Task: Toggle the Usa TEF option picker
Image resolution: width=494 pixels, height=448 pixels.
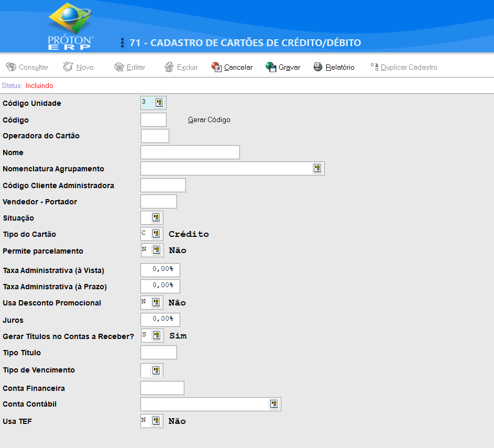Action: coord(156,421)
